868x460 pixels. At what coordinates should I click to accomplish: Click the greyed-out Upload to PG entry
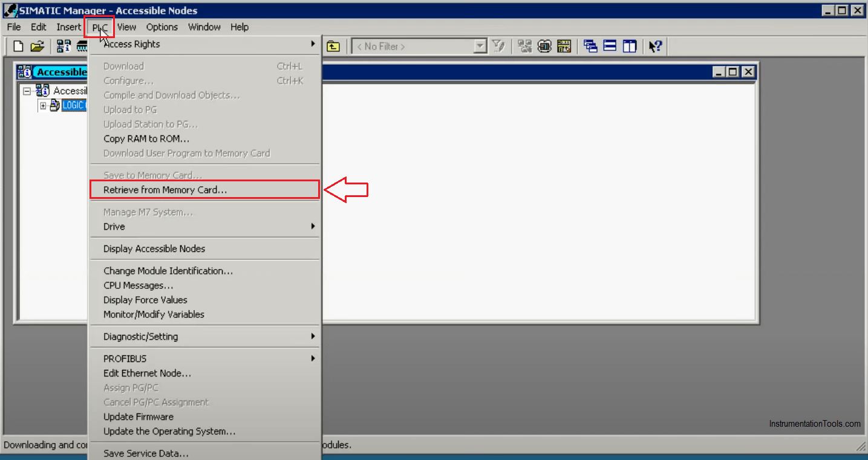204,110
